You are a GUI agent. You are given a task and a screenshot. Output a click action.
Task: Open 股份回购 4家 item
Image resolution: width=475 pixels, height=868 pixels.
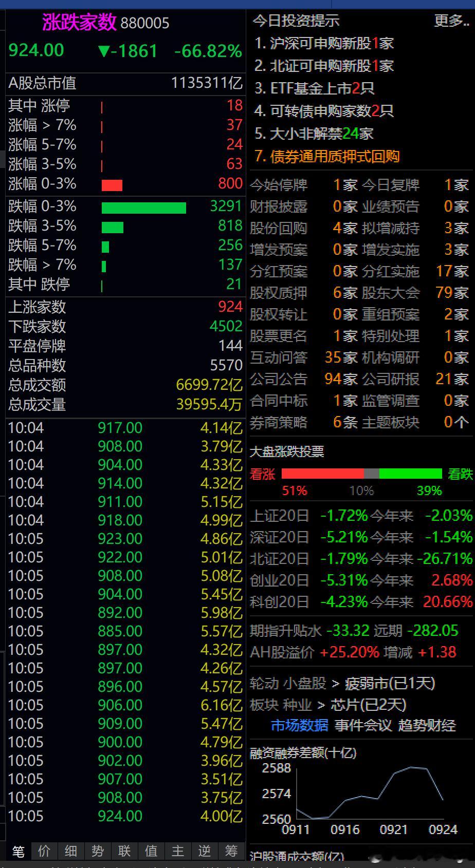[x=304, y=228]
